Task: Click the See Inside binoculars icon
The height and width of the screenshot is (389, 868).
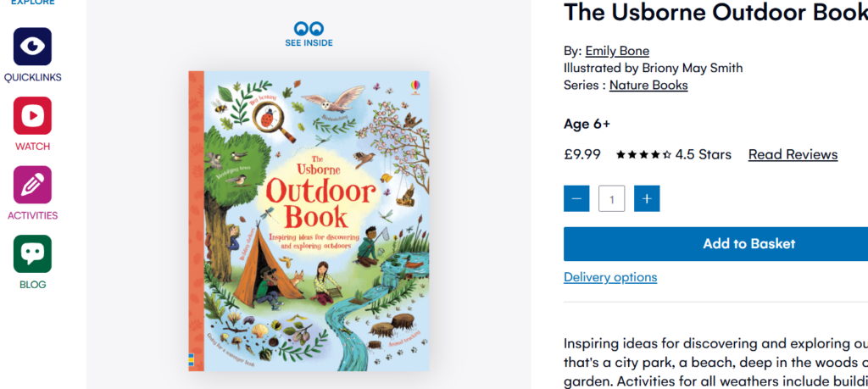Action: pyautogui.click(x=309, y=28)
